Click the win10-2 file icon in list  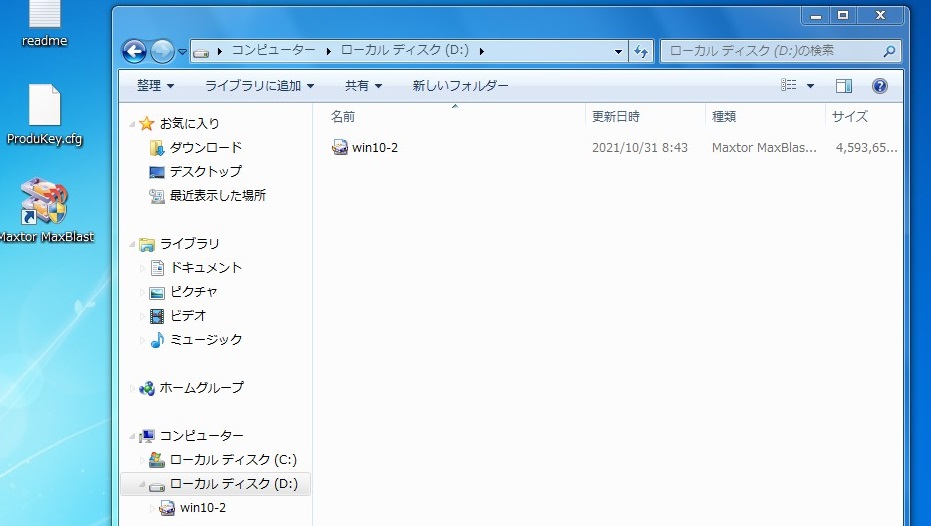coord(340,147)
